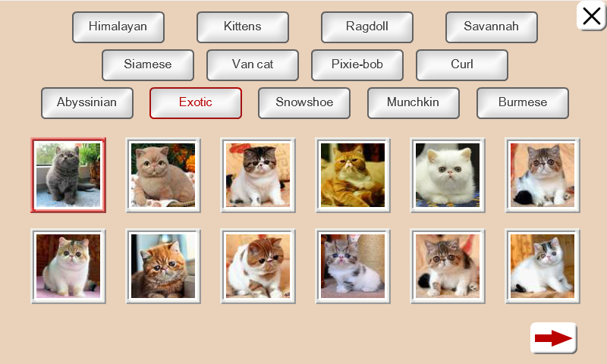Select the orange tabby on dark background
This screenshot has height=364, width=607.
coord(353,175)
